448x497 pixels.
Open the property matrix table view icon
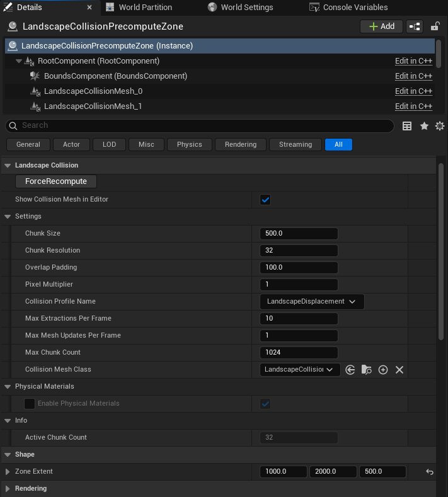(x=407, y=126)
